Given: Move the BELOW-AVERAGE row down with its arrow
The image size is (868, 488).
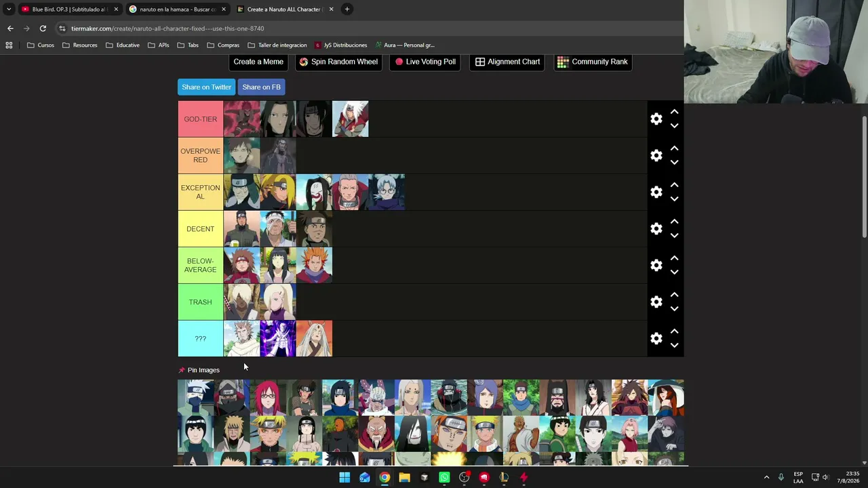Looking at the screenshot, I should tap(674, 272).
